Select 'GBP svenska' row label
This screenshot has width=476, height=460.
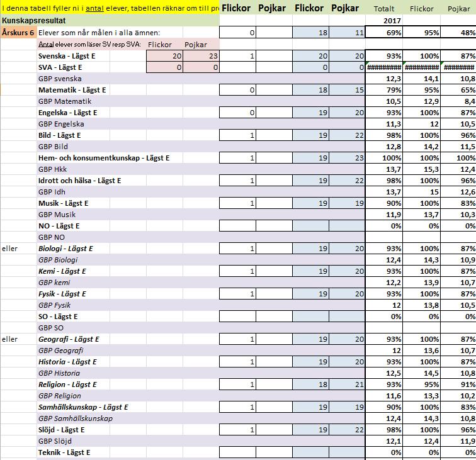(x=60, y=79)
